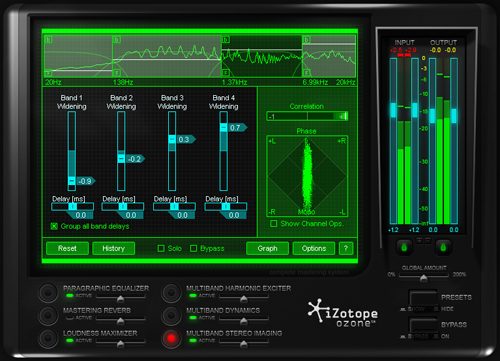500x361 pixels.
Task: Enable the module Bypass checkbox
Action: [x=193, y=248]
